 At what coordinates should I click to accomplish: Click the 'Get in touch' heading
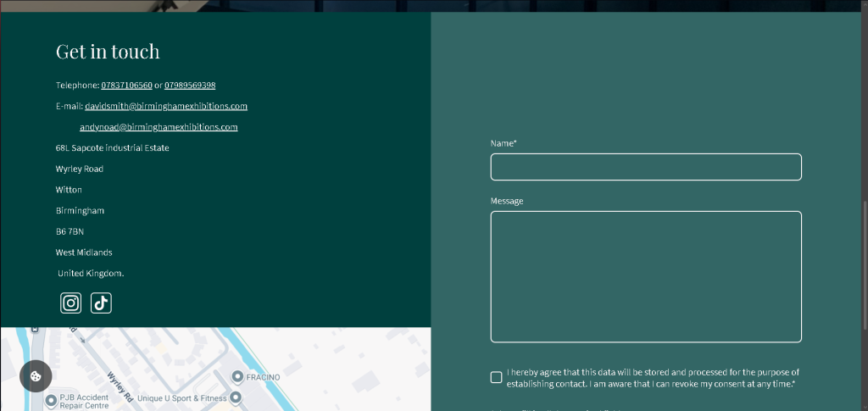(x=108, y=52)
